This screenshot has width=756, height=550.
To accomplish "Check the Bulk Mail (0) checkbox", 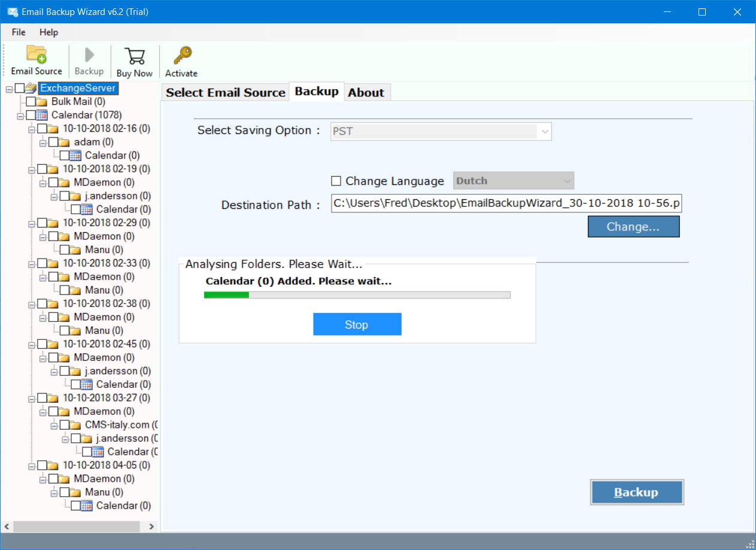I will (x=31, y=102).
